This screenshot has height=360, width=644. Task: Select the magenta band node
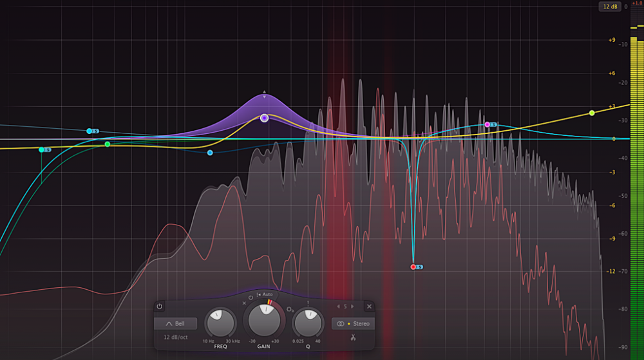pos(487,124)
